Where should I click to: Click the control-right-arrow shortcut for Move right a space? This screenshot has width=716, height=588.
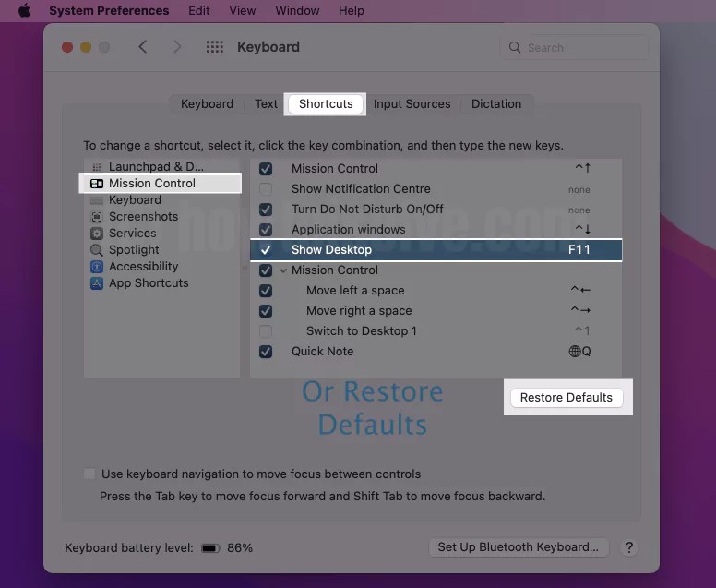coord(581,310)
